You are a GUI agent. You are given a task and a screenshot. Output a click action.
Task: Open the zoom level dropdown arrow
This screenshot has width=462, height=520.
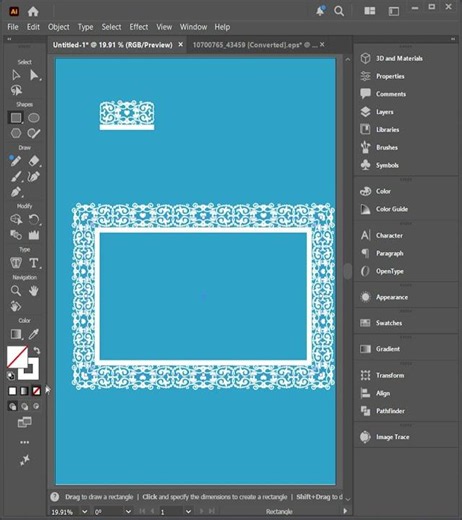point(85,511)
